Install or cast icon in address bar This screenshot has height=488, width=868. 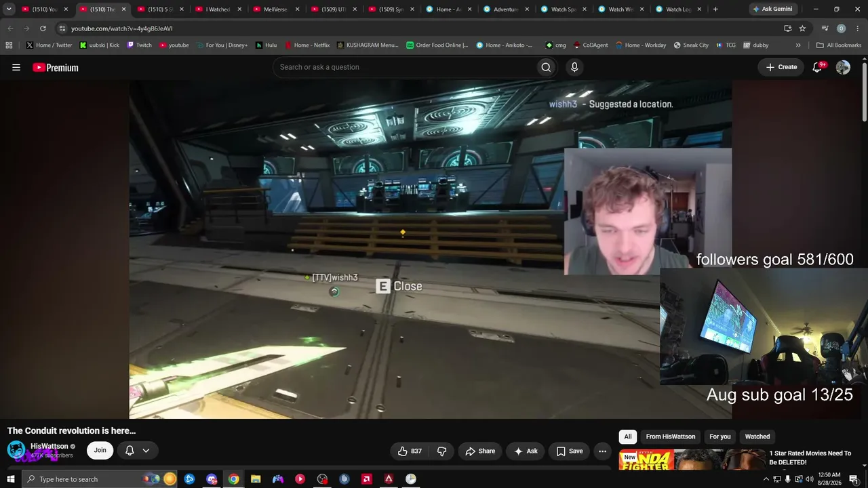(x=787, y=28)
